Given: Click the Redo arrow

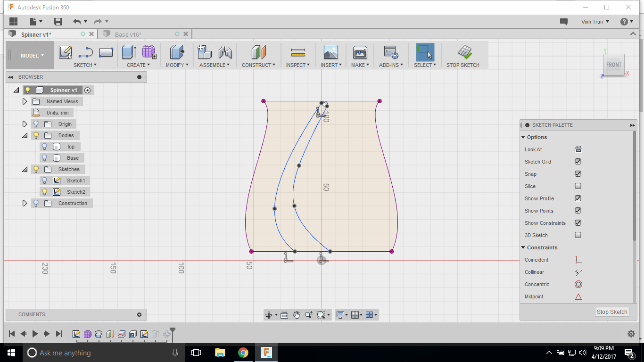Looking at the screenshot, I should (x=98, y=22).
